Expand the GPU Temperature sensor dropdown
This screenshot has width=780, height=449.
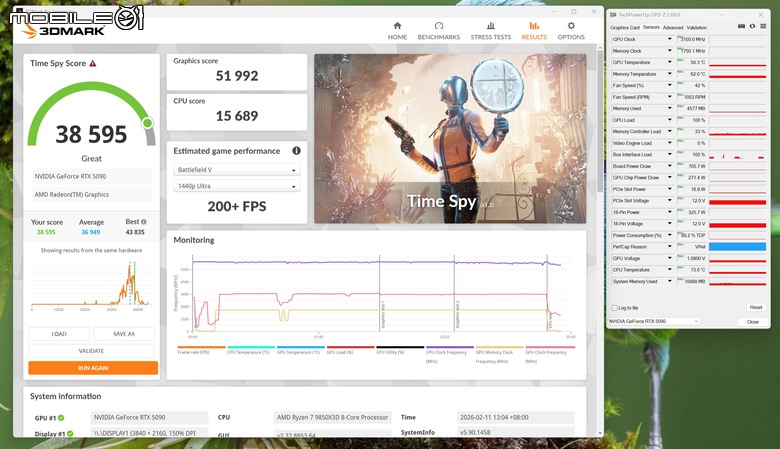tap(670, 62)
